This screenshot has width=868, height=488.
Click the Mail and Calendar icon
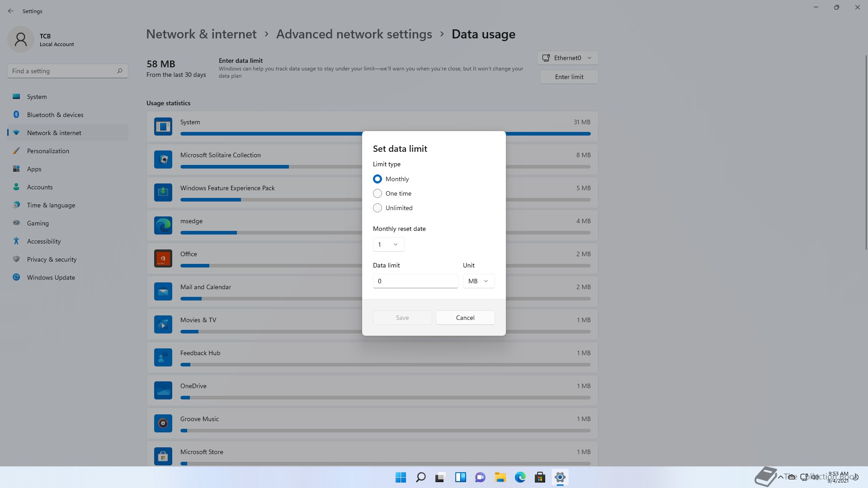163,291
